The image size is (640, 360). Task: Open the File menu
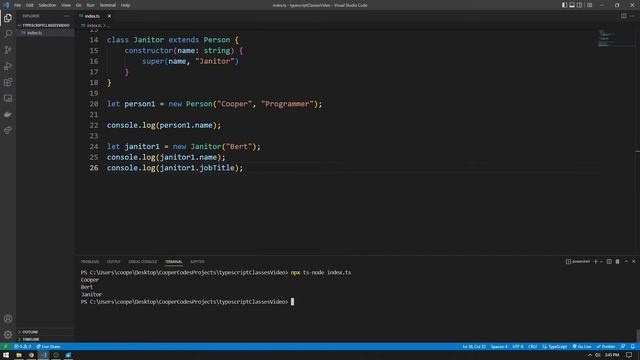[x=17, y=5]
